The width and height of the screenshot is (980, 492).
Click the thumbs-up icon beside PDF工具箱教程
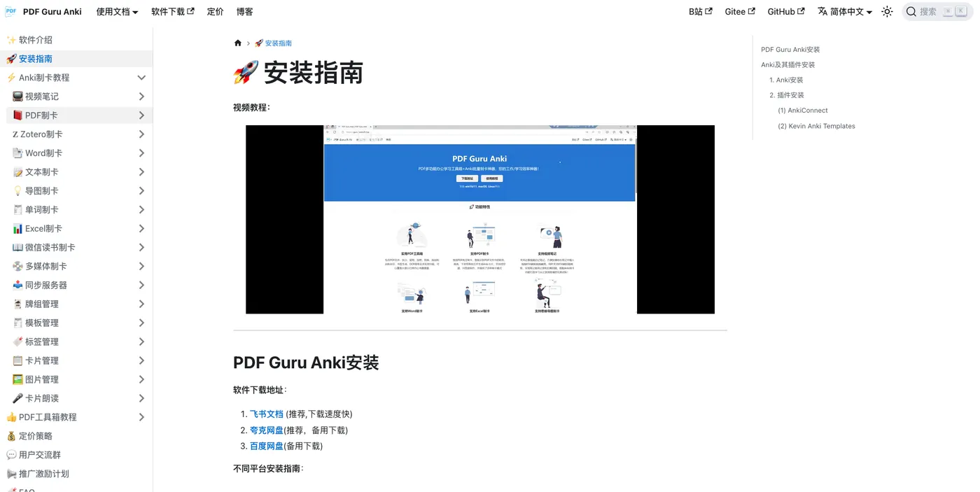click(11, 418)
